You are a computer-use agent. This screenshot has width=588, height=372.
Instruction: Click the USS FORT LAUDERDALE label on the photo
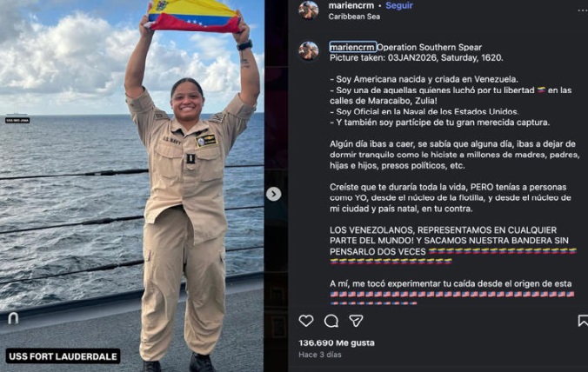point(63,355)
